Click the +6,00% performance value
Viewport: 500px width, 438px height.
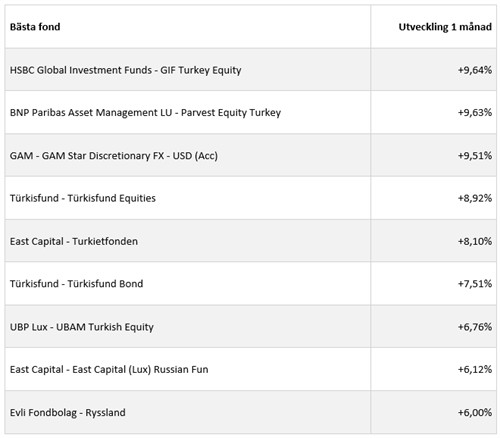[x=475, y=413]
